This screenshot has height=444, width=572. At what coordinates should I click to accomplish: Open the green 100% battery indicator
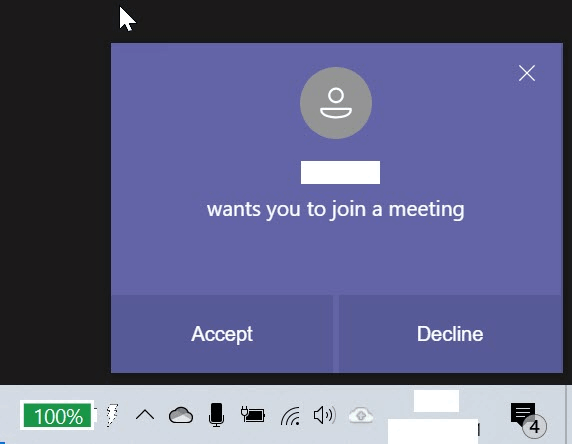click(57, 416)
